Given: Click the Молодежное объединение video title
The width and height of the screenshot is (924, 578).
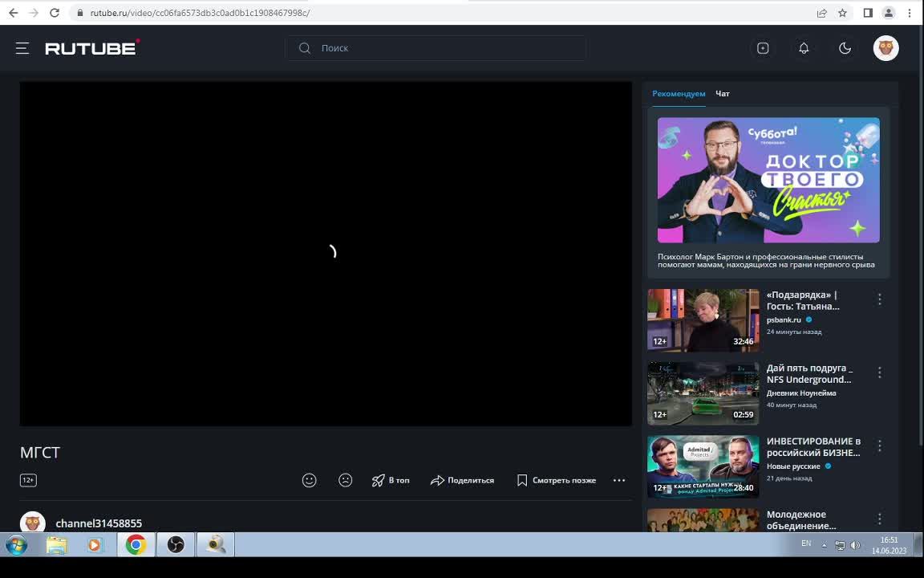Looking at the screenshot, I should [800, 519].
